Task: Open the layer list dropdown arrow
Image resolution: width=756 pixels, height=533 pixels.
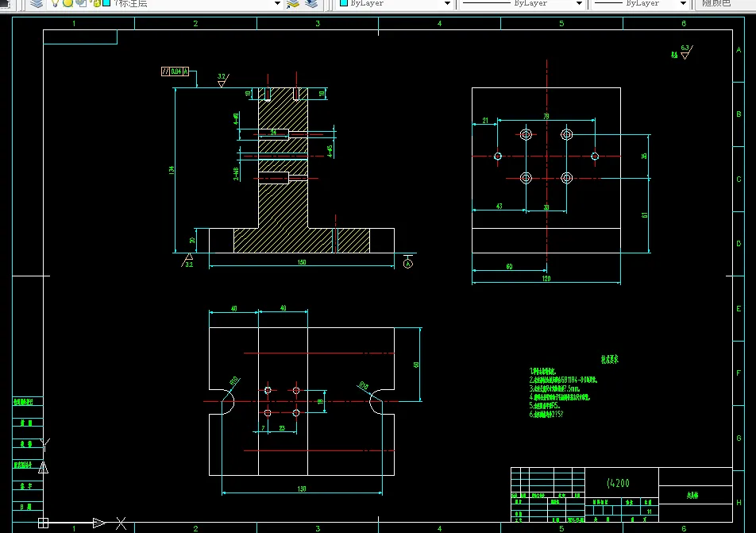Action: click(277, 3)
